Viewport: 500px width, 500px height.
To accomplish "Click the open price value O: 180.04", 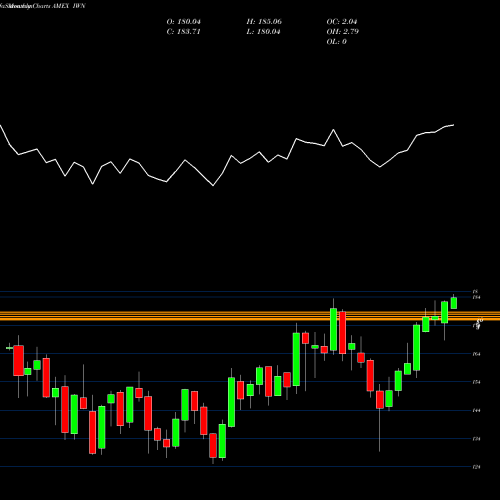I will [184, 22].
